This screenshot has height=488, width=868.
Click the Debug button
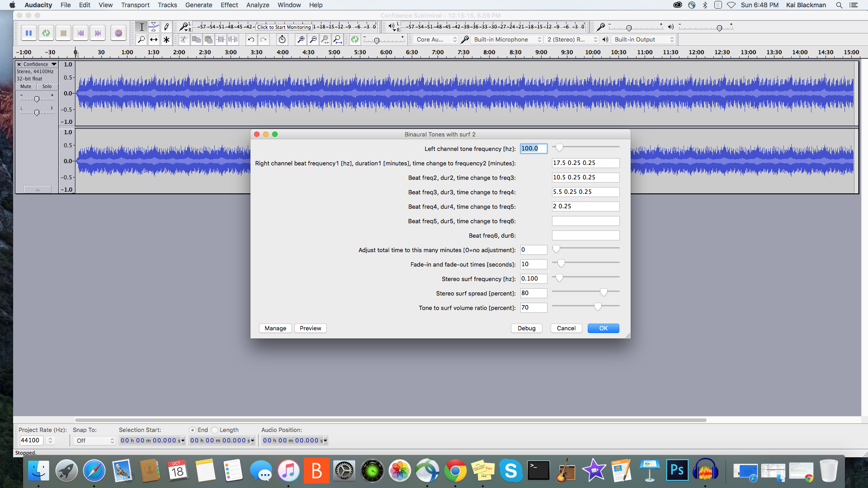tap(527, 328)
